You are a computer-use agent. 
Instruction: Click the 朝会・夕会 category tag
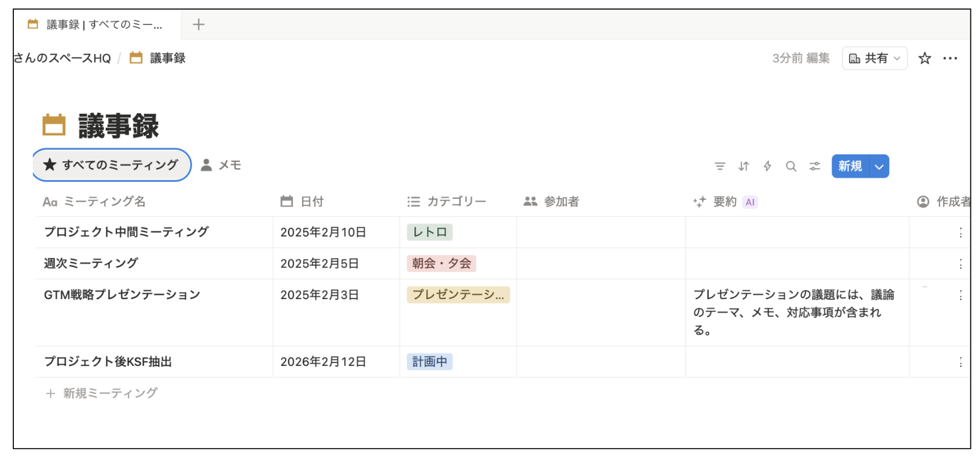[x=442, y=263]
